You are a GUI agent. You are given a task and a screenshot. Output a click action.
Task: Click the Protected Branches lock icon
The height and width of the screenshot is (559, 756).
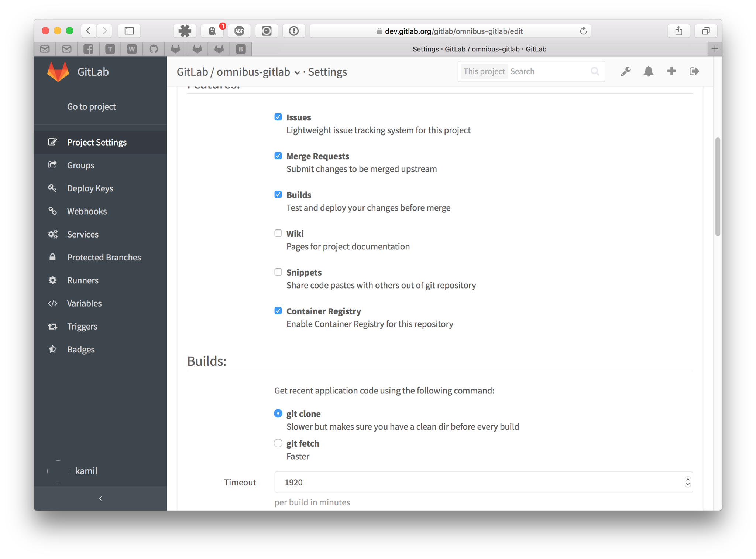click(53, 257)
